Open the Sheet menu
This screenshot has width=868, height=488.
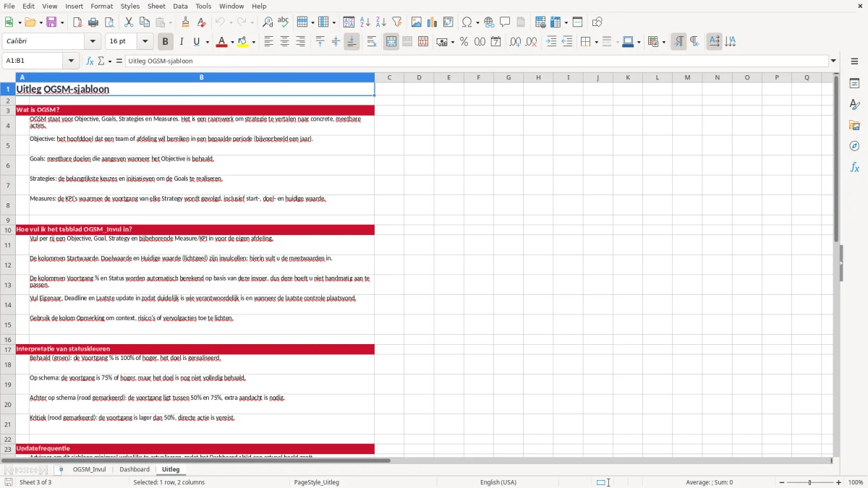point(156,6)
